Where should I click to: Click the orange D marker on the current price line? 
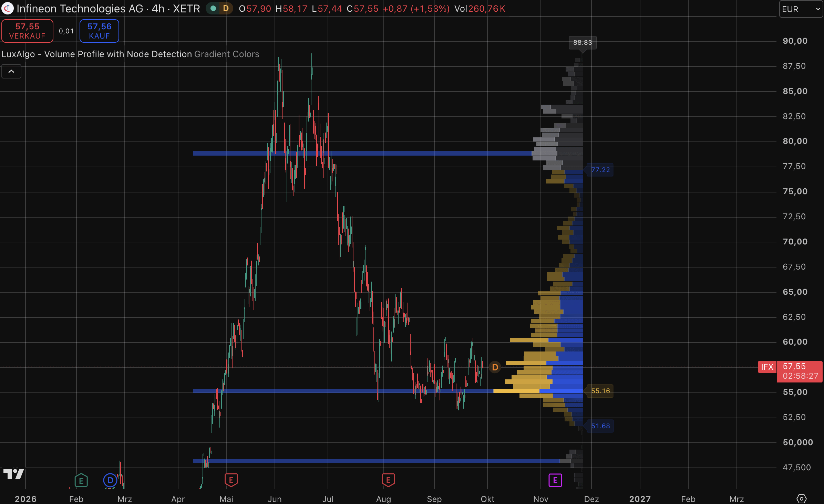tap(495, 367)
